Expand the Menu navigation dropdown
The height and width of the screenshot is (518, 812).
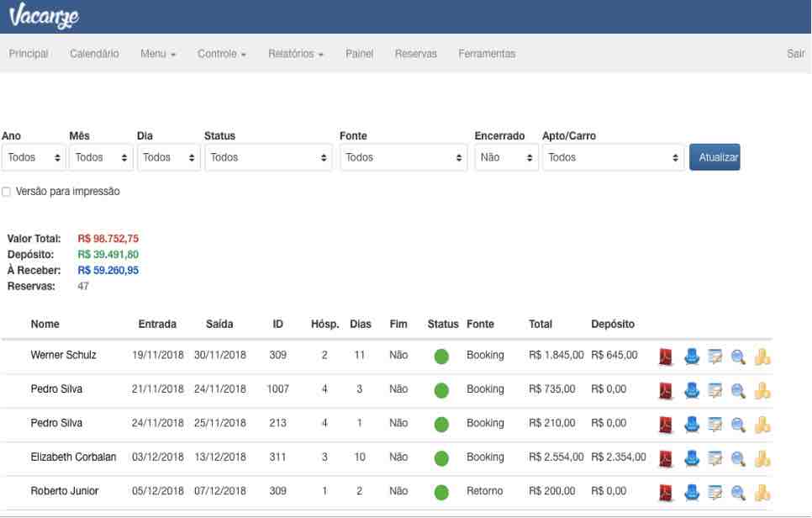coord(158,54)
